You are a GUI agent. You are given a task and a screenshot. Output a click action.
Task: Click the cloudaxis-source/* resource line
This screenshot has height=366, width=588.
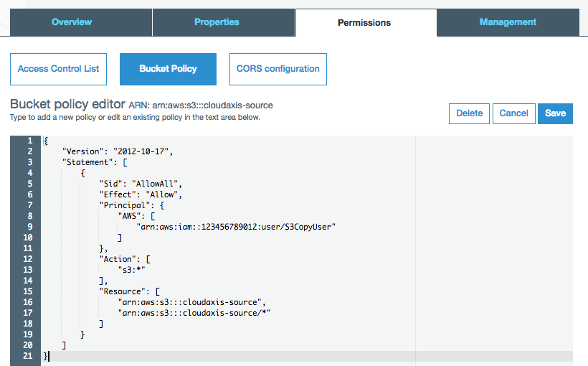point(194,313)
